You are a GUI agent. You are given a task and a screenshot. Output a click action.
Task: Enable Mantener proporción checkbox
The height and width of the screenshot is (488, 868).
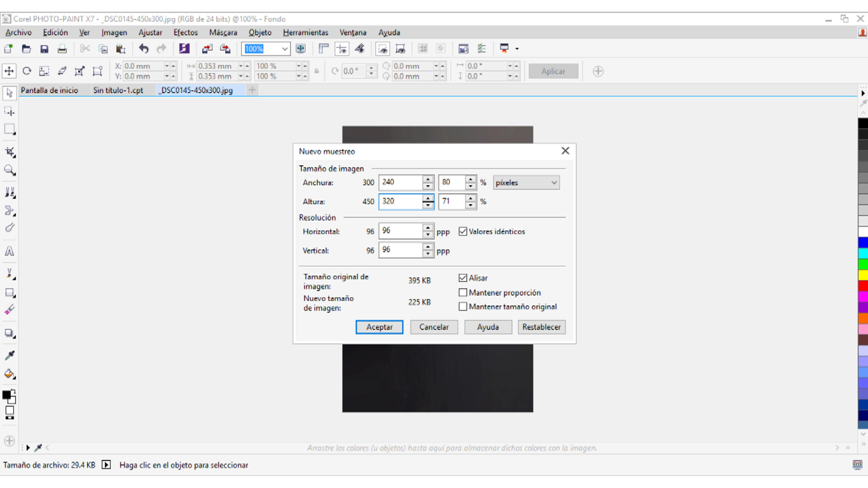(462, 293)
